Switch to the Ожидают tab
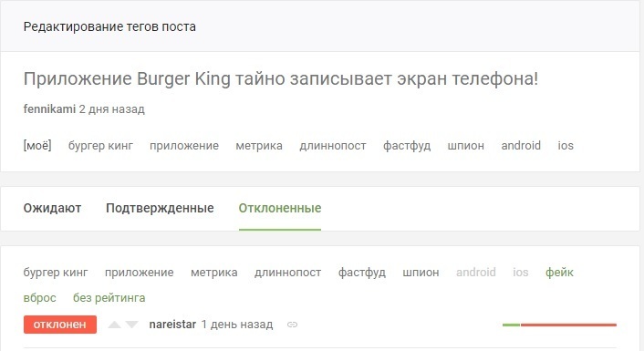The height and width of the screenshot is (351, 644). click(x=52, y=208)
